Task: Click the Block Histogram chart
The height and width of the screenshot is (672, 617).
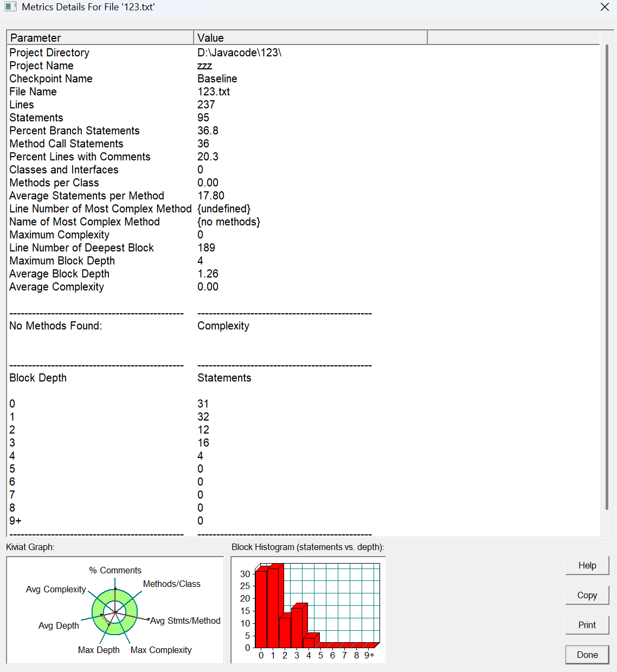Action: tap(308, 610)
